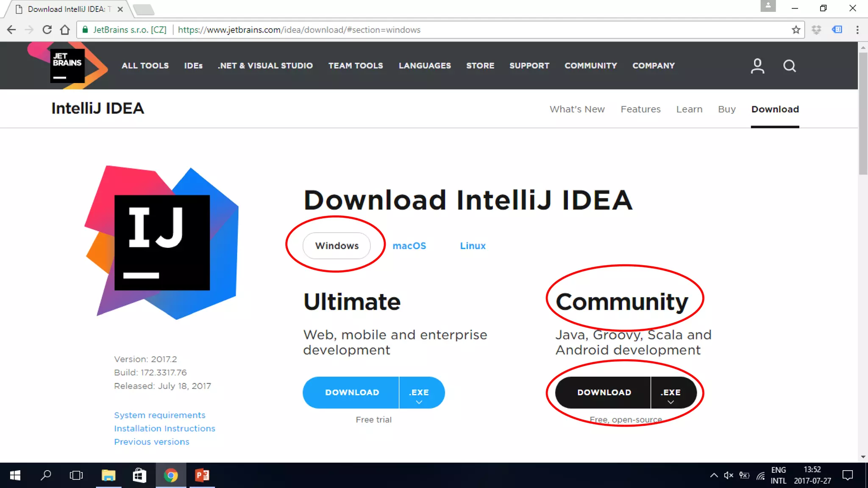This screenshot has height=488, width=868.
Task: Expand the Ultimate .EXE format dropdown
Action: 422,392
